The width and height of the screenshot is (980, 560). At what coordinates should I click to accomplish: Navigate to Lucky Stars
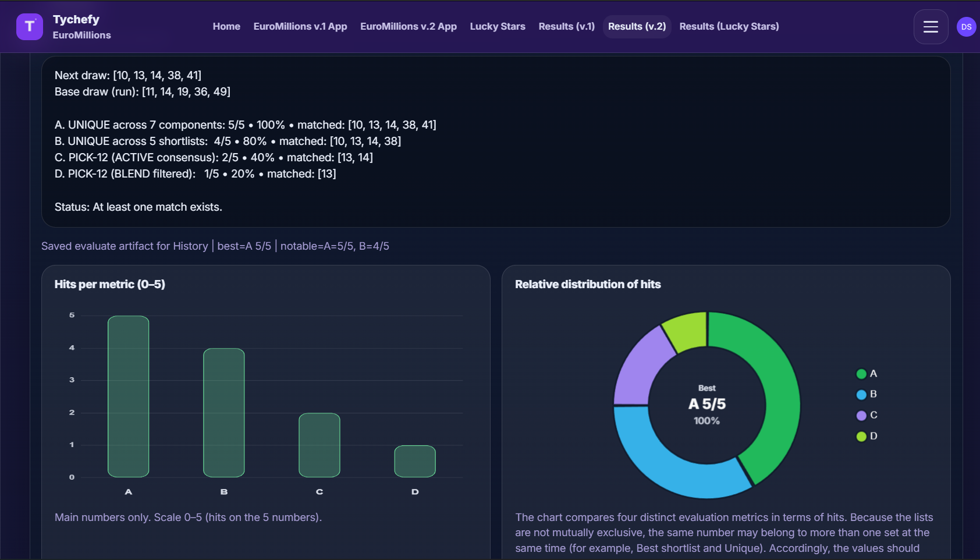pyautogui.click(x=498, y=27)
